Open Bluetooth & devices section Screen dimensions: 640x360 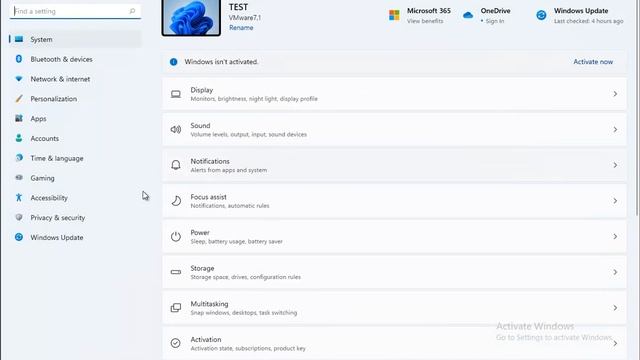coord(75,59)
